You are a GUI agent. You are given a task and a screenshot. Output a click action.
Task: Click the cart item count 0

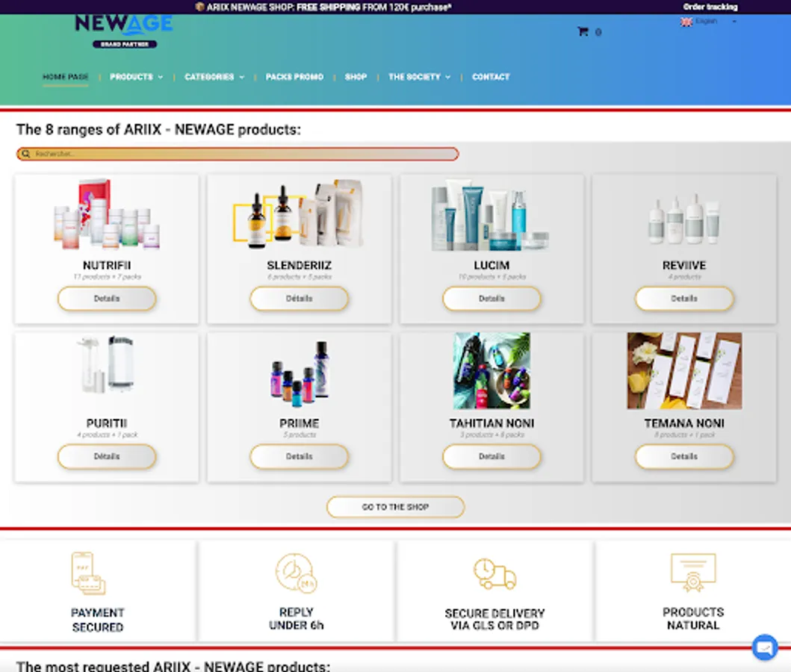(598, 32)
